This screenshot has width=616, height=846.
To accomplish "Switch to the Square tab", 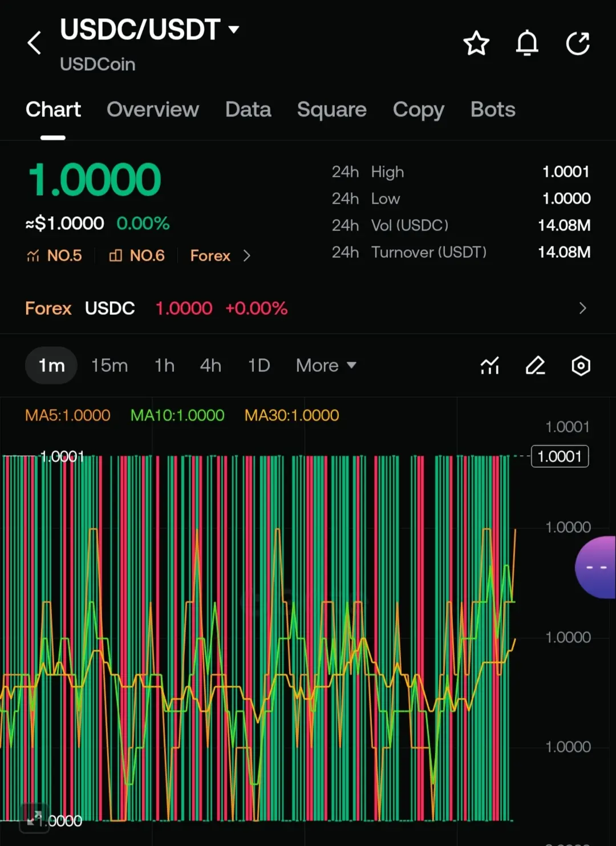I will pyautogui.click(x=332, y=110).
